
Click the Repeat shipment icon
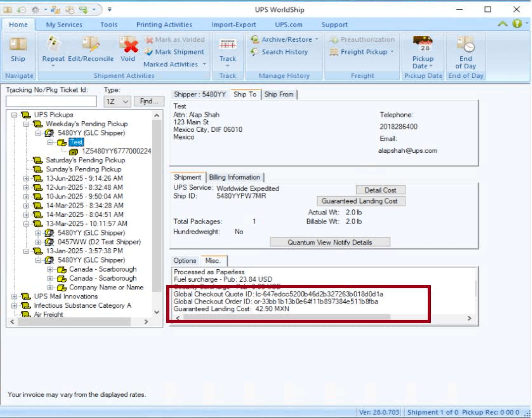(x=53, y=44)
